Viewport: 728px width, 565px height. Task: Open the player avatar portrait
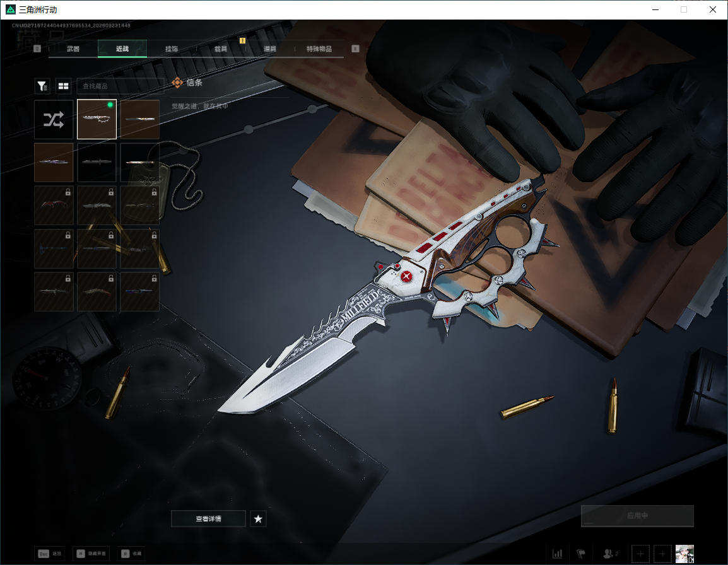(x=684, y=554)
